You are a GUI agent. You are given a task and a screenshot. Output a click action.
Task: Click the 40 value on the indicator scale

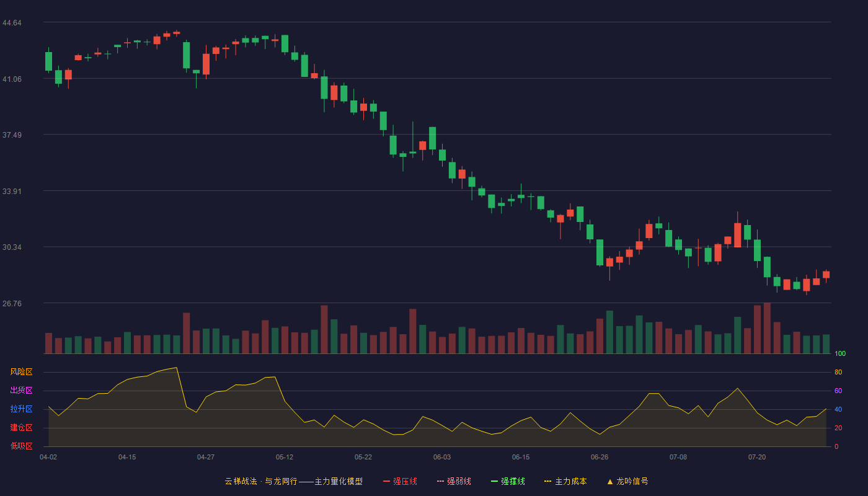click(838, 409)
